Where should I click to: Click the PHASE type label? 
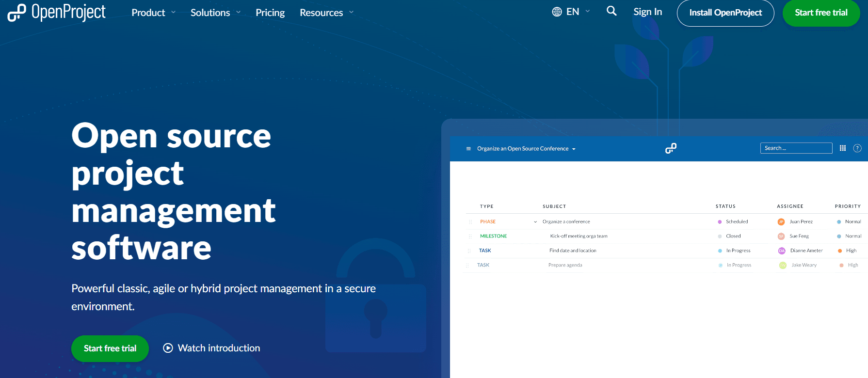coord(488,222)
